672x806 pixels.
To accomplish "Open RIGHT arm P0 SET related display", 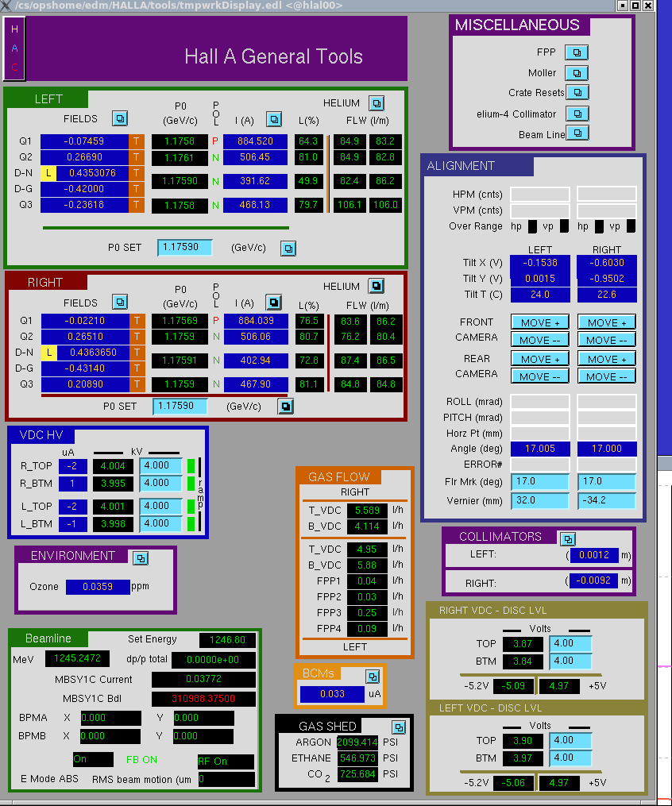I will pos(285,407).
